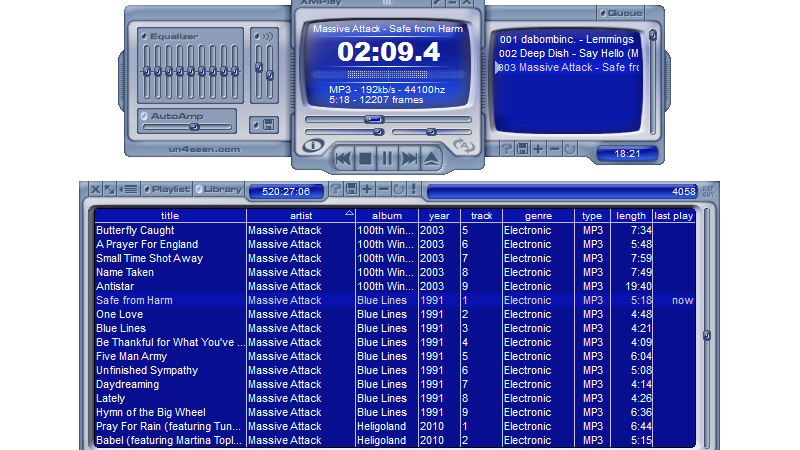Save playlist with floppy icon in playlist panel
Viewport: 800px width, 450px height.
pyautogui.click(x=522, y=149)
